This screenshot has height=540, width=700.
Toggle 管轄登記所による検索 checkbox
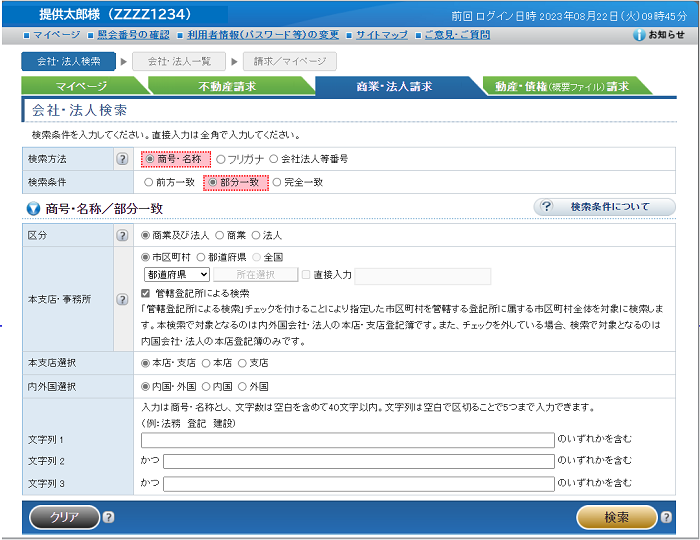pyautogui.click(x=145, y=293)
